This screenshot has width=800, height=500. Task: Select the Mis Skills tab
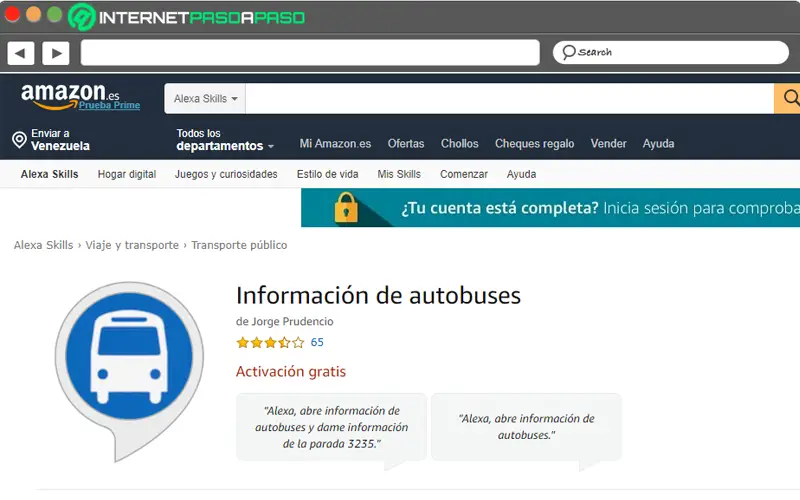(399, 174)
